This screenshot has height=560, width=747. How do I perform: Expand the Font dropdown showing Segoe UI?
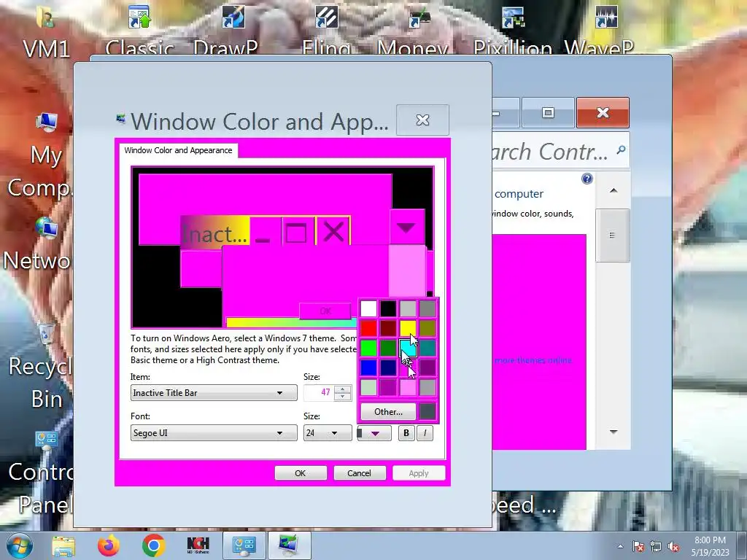pyautogui.click(x=214, y=433)
